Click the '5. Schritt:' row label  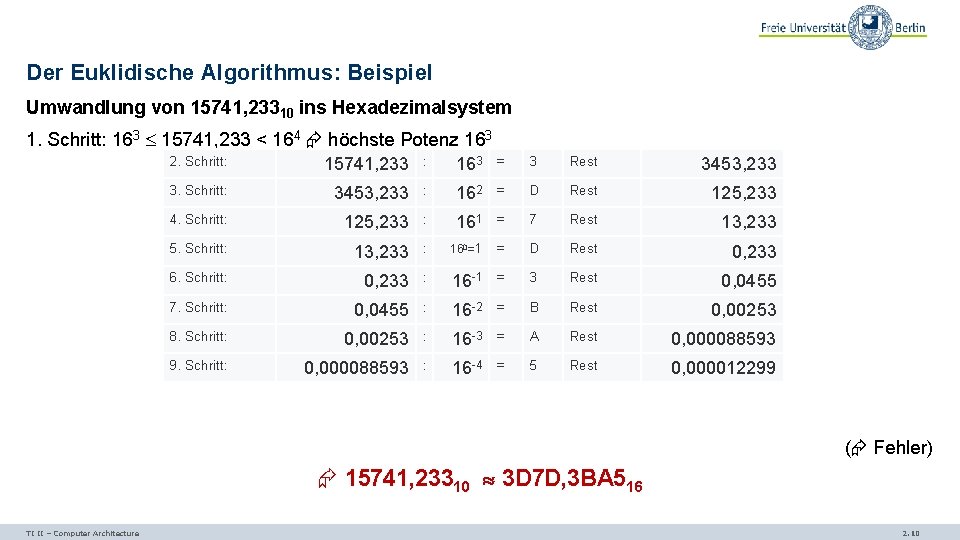pyautogui.click(x=198, y=249)
